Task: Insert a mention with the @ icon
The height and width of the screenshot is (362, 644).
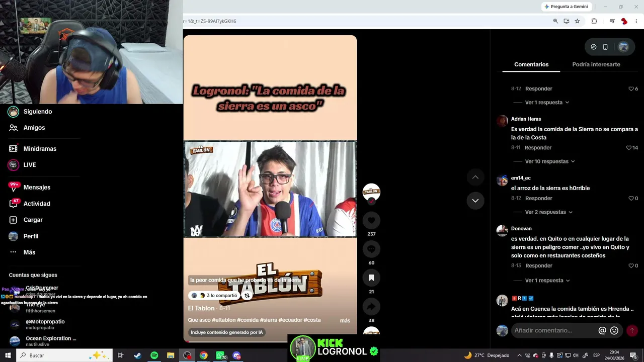Action: pyautogui.click(x=602, y=330)
